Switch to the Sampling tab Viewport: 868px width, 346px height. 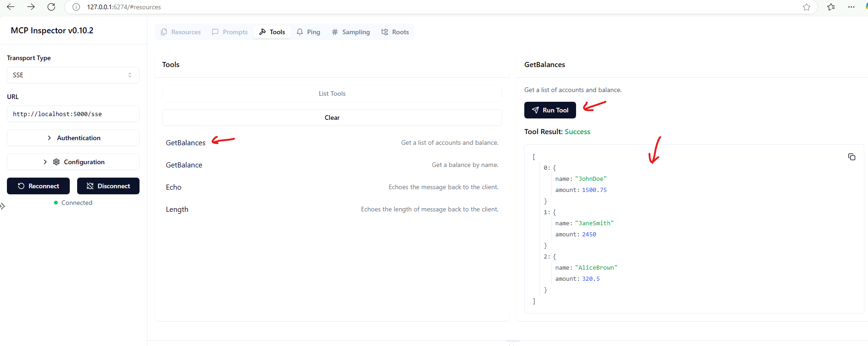(x=351, y=32)
